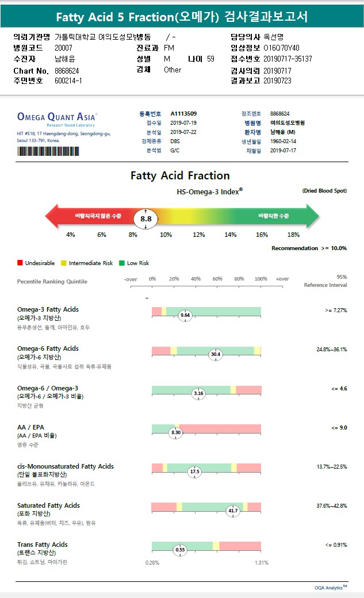Click the green right arrow of the index scale
This screenshot has width=364, height=598.
point(311,216)
